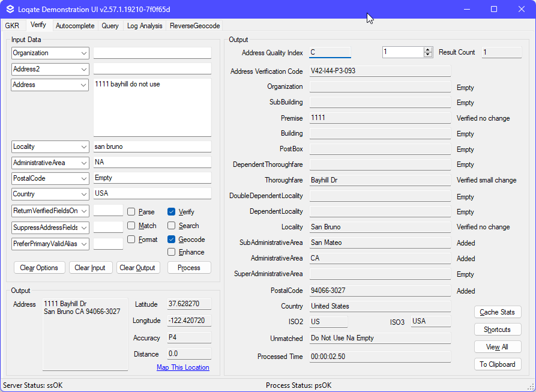536x392 pixels.
Task: Expand the Organization field type dropdown
Action: pos(83,53)
